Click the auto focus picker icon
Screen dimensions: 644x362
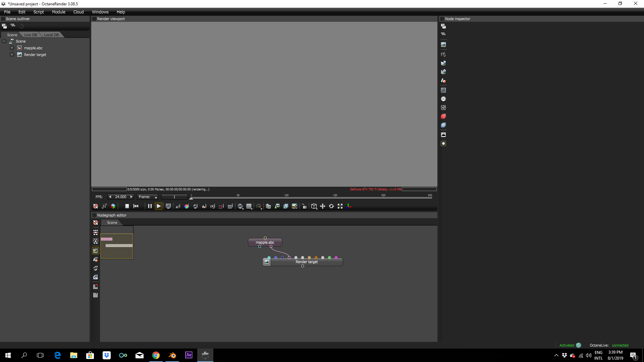click(178, 206)
